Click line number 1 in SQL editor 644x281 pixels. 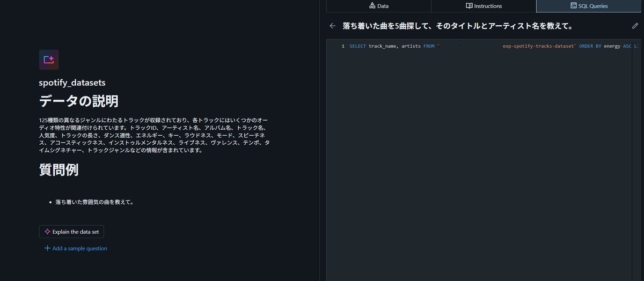pyautogui.click(x=343, y=46)
